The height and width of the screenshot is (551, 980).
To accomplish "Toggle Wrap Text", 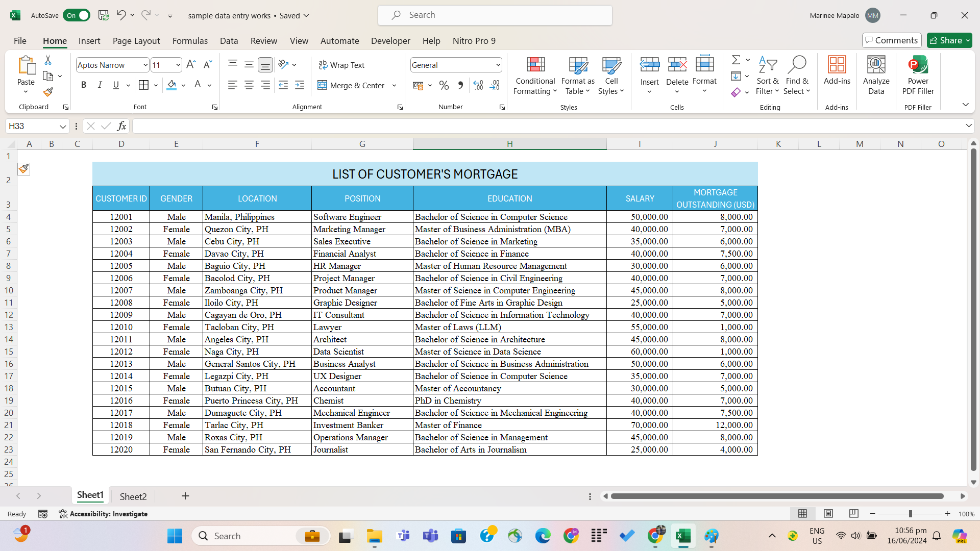I will coord(341,65).
